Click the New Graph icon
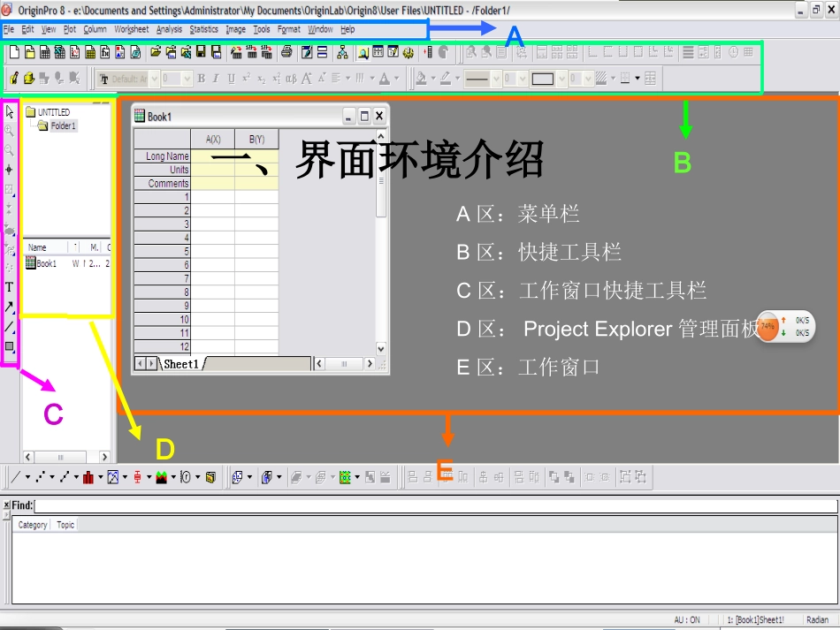Screen dimensions: 840x630 pos(75,52)
